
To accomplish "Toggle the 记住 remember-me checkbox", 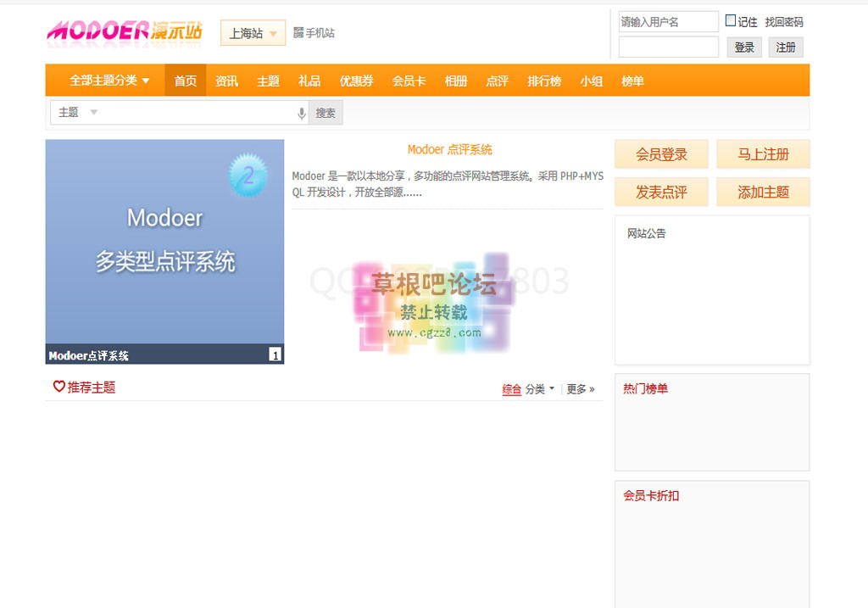I will [x=731, y=21].
